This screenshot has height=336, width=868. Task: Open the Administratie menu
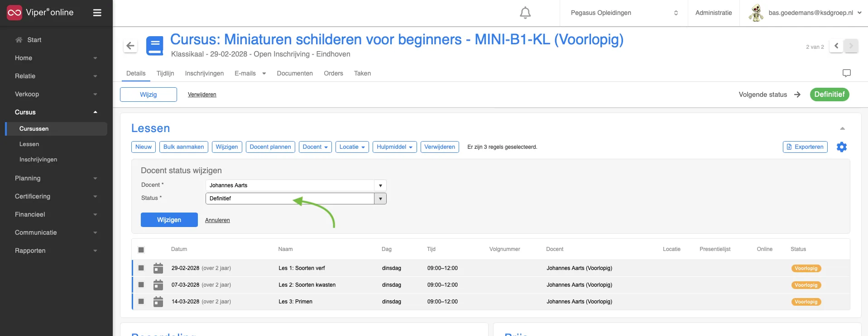point(714,13)
